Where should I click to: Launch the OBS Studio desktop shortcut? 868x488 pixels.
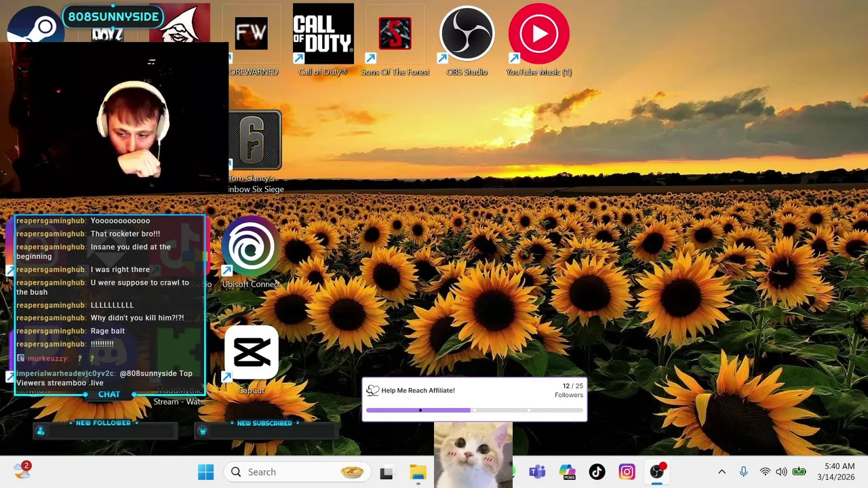pyautogui.click(x=467, y=39)
